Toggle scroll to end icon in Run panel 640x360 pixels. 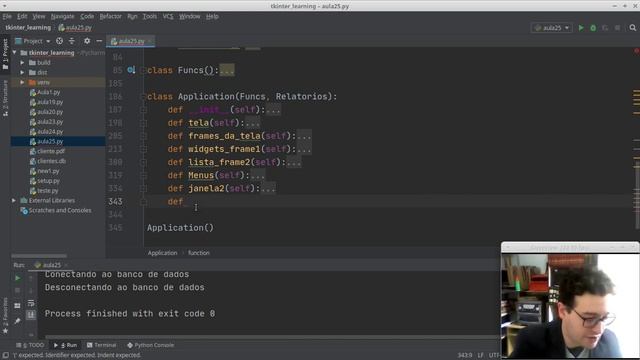(31, 315)
